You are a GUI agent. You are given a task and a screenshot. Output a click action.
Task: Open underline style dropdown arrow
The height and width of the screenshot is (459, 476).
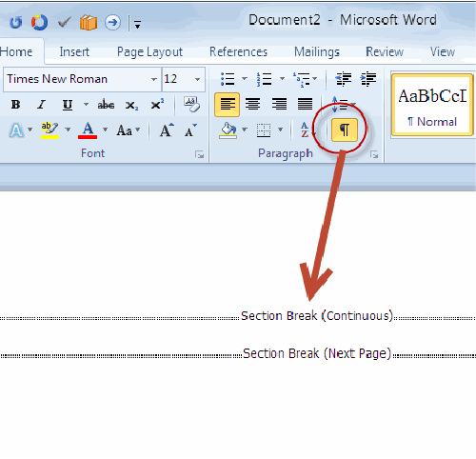click(86, 105)
